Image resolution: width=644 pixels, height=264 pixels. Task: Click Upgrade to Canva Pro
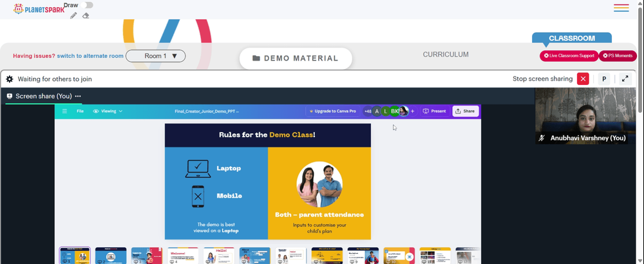click(x=333, y=111)
